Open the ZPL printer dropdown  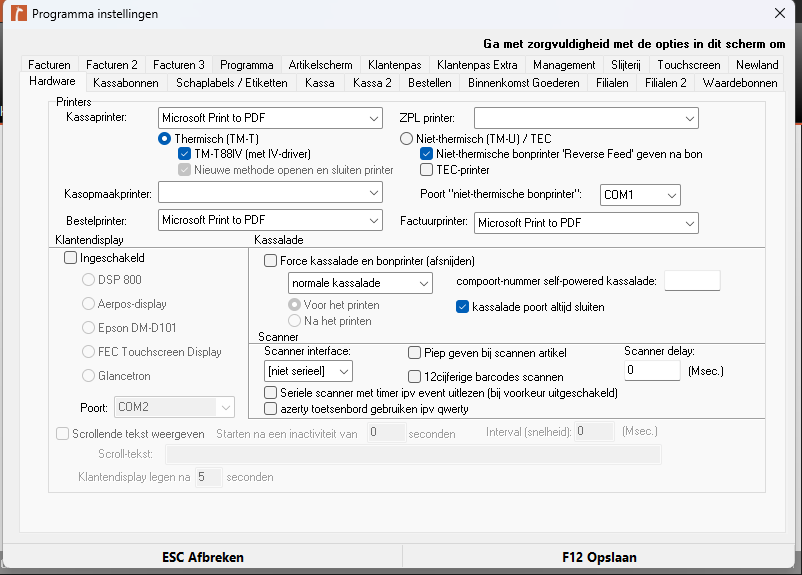point(586,118)
